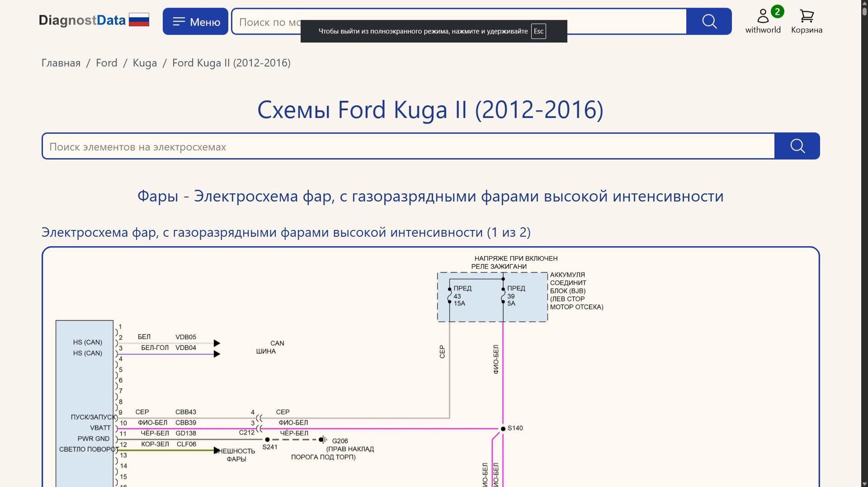This screenshot has height=487, width=868.
Task: Select the S140 connection point on the diagram
Action: pos(503,428)
